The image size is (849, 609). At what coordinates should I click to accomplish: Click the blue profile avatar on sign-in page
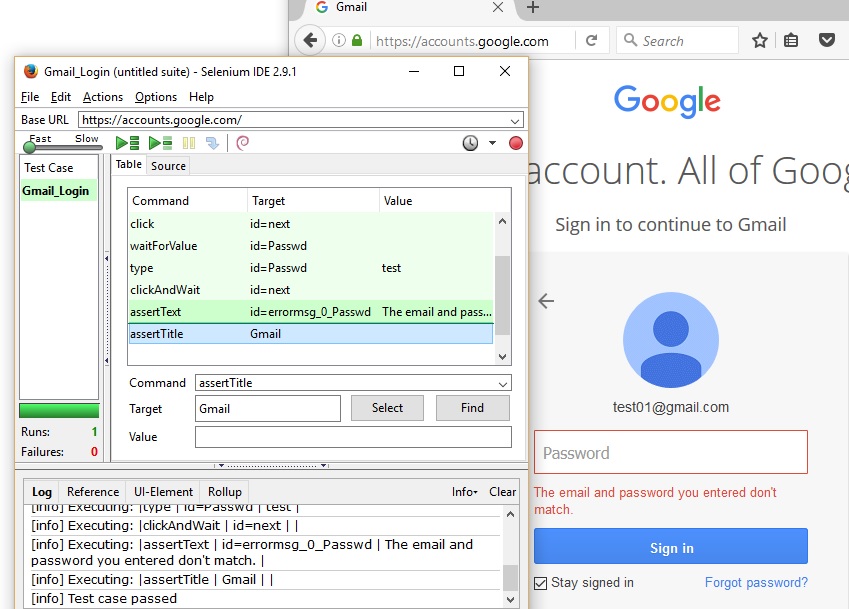pos(671,340)
